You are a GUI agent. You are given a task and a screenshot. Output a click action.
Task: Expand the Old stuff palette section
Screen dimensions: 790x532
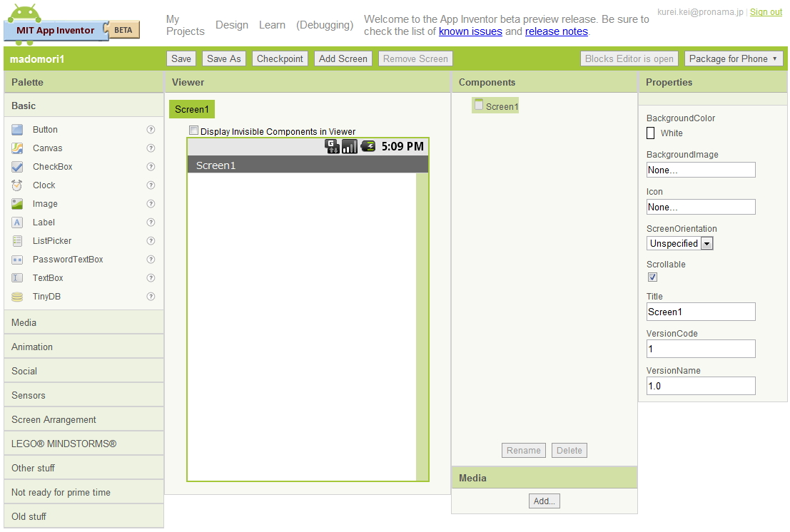pyautogui.click(x=83, y=516)
